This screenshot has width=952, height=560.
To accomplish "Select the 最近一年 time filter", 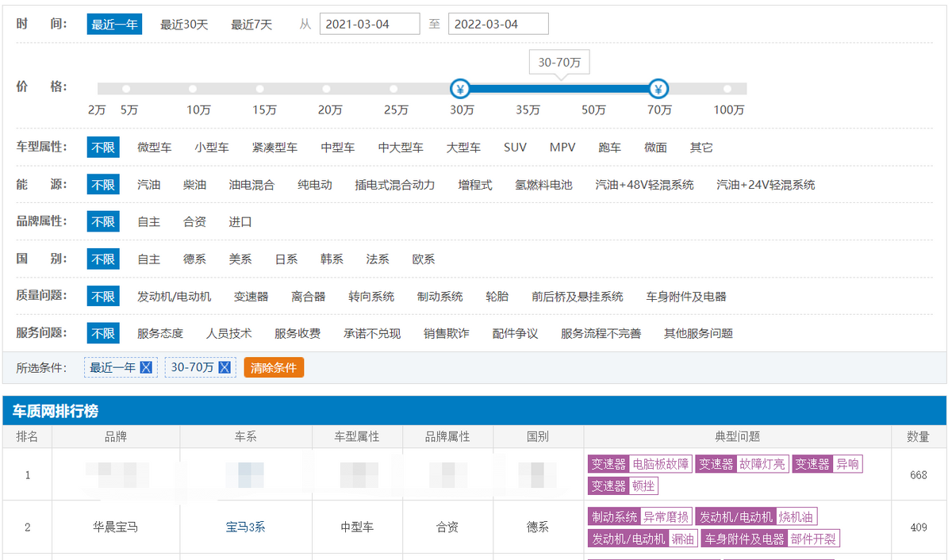I will [x=114, y=25].
